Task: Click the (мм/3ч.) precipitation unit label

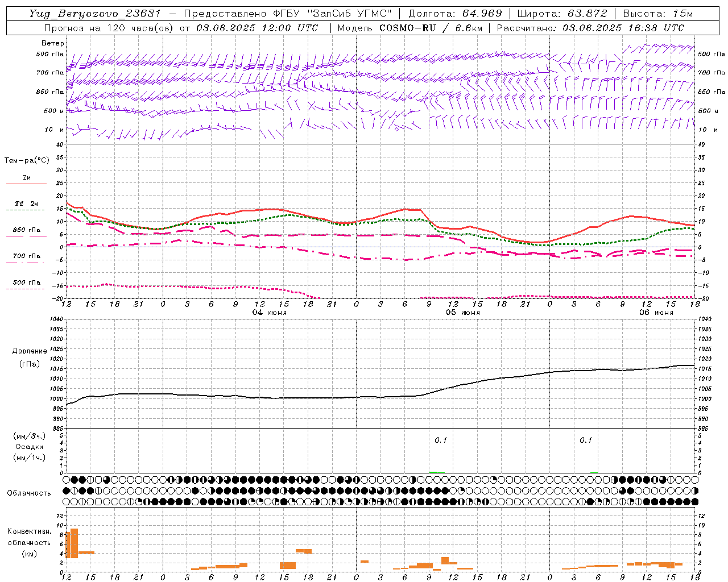Action: click(30, 436)
